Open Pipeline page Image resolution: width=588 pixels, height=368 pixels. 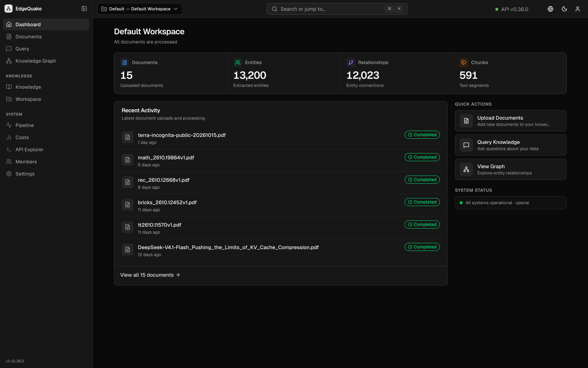(x=46, y=125)
